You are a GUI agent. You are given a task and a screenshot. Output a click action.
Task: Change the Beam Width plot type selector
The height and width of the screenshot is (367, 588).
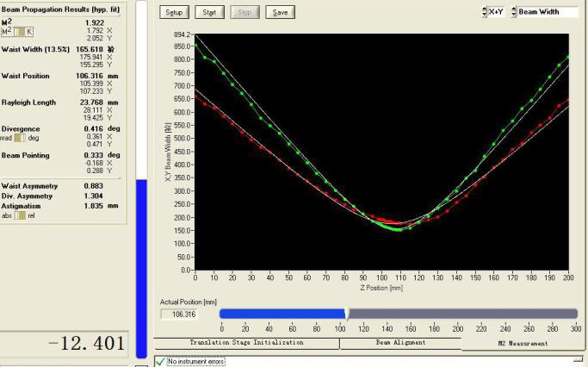point(513,12)
